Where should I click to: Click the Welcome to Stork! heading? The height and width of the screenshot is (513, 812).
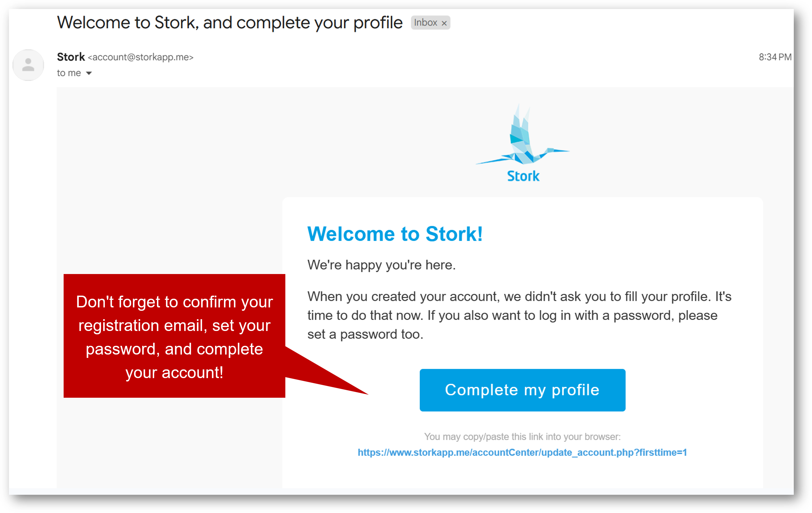(x=395, y=234)
